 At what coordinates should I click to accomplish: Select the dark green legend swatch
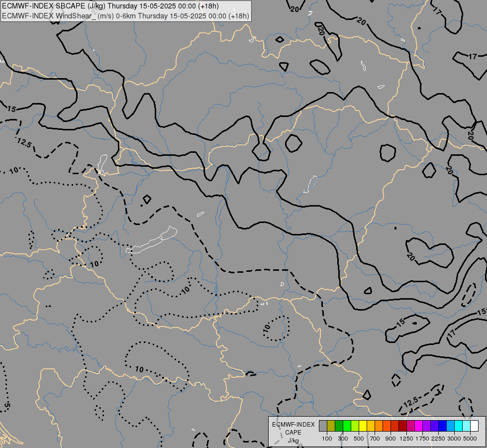pyautogui.click(x=339, y=426)
